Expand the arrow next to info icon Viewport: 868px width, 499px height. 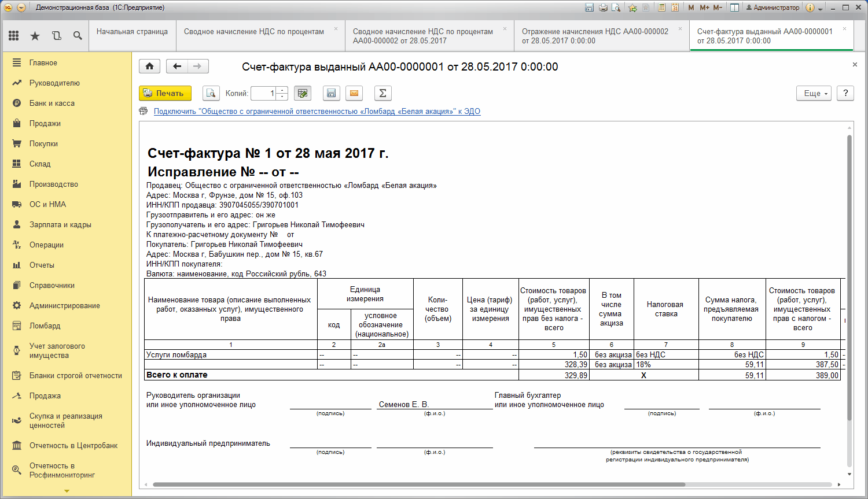click(821, 8)
